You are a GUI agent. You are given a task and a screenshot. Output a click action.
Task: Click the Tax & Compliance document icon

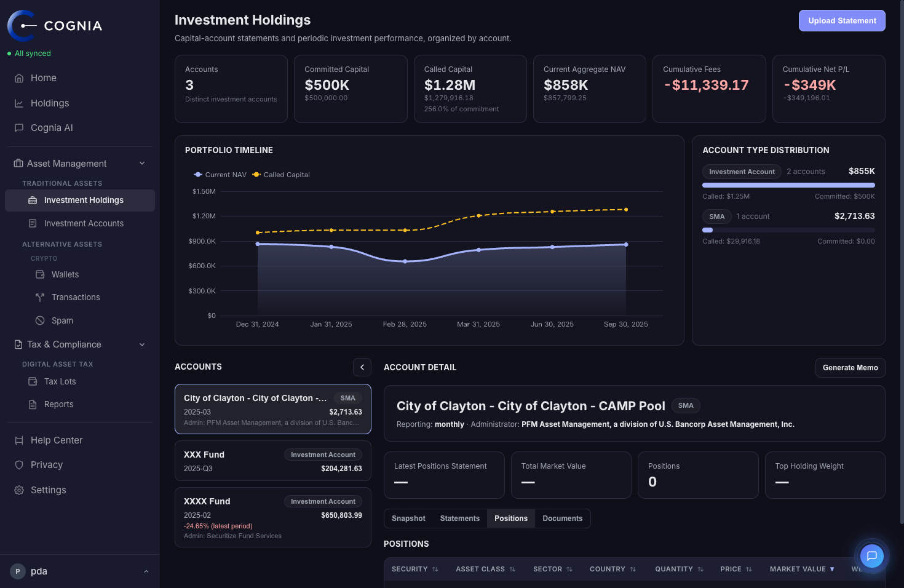(18, 344)
